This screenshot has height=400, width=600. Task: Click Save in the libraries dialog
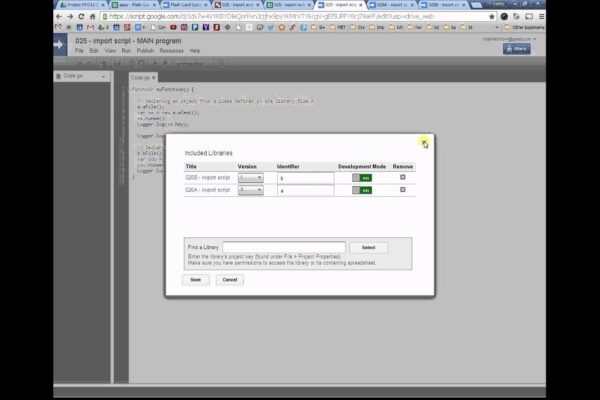(196, 280)
